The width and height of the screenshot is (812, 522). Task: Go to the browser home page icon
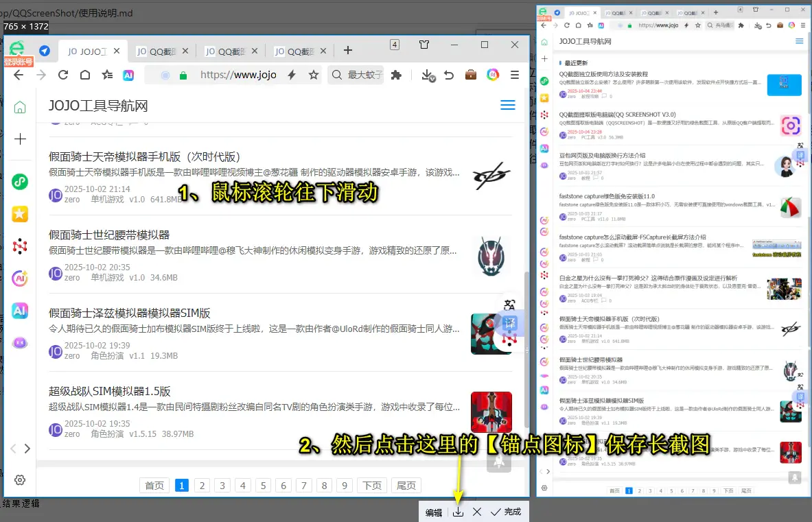click(85, 75)
